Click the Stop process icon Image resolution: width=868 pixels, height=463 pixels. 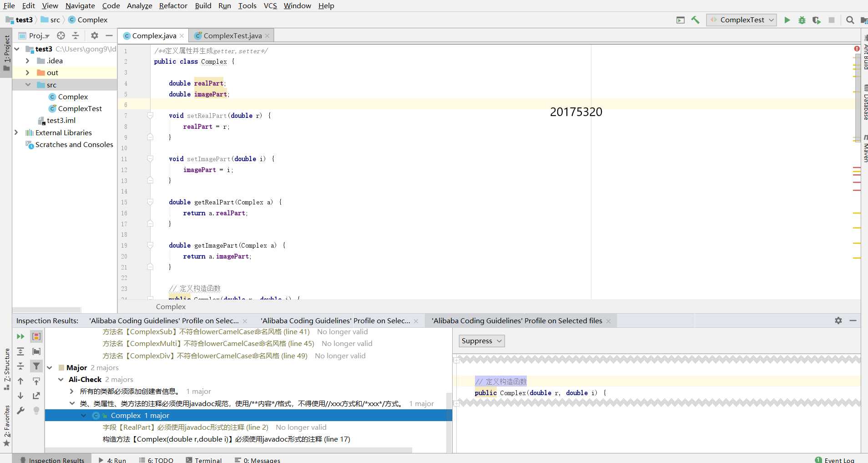(832, 20)
